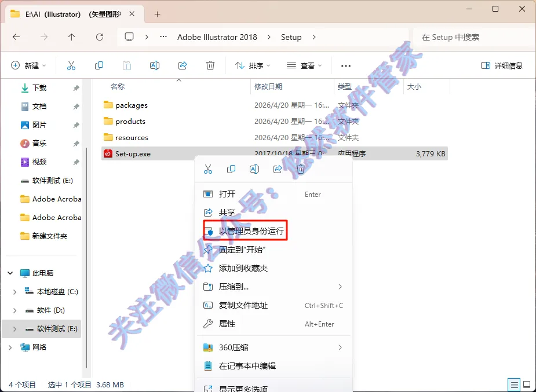The width and height of the screenshot is (536, 392).
Task: Click the Cut icon in the context menu
Action: (x=208, y=169)
